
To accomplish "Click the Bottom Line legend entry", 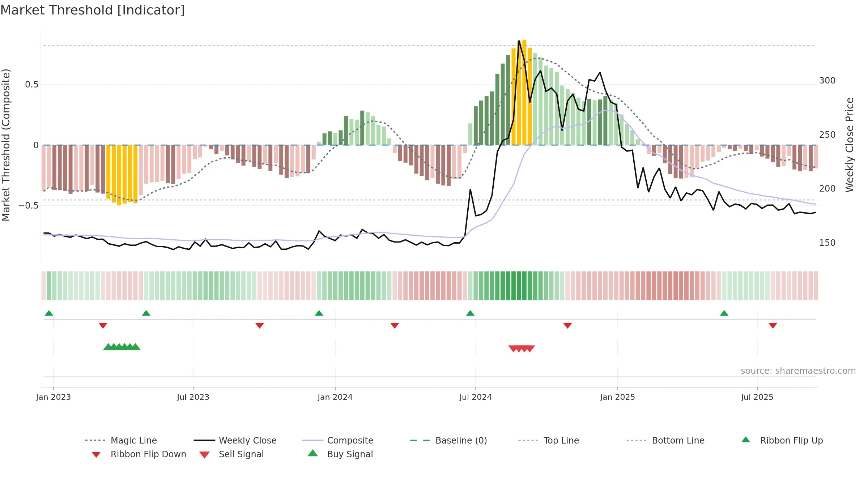I will [665, 440].
